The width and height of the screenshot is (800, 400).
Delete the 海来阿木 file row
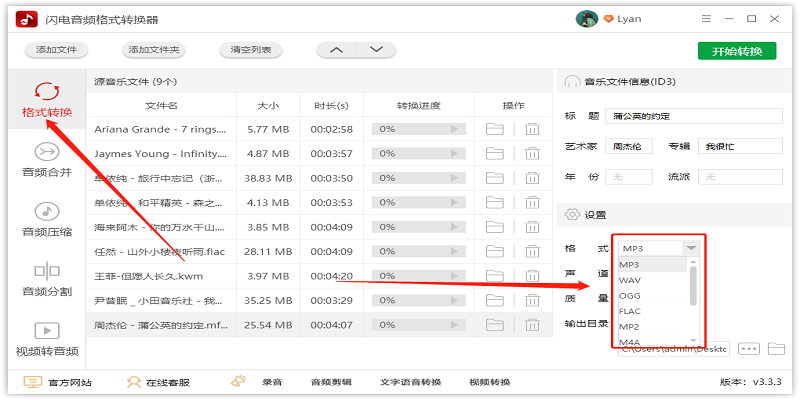[533, 227]
